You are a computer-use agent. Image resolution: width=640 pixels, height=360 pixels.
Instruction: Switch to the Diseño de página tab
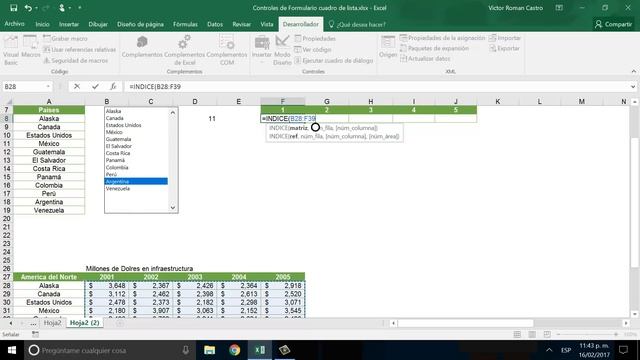(x=140, y=24)
